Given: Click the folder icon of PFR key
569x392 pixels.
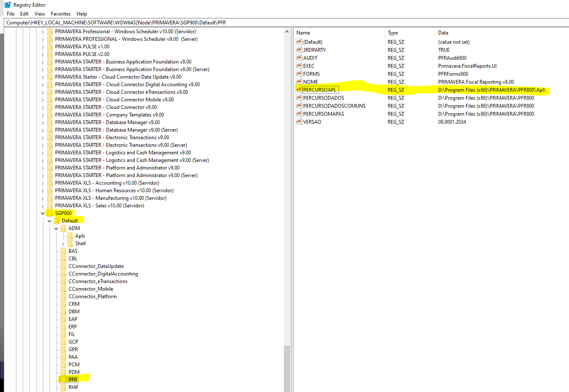Looking at the screenshot, I should click(x=63, y=379).
